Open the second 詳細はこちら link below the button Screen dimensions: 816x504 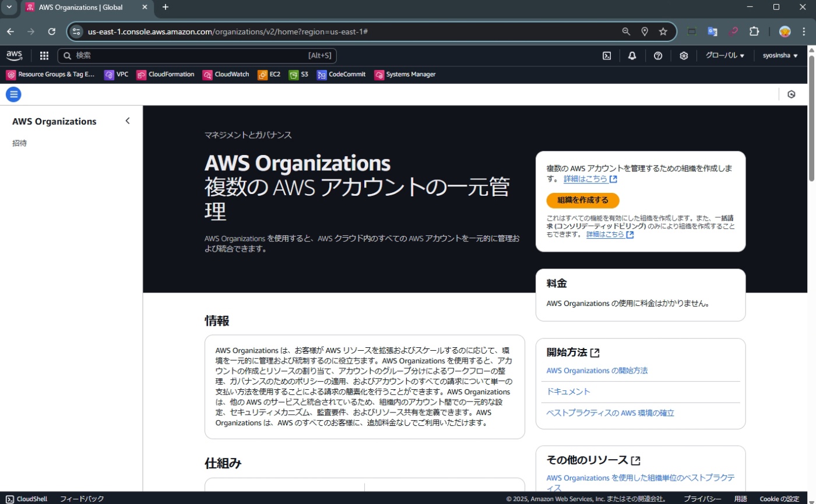(610, 234)
